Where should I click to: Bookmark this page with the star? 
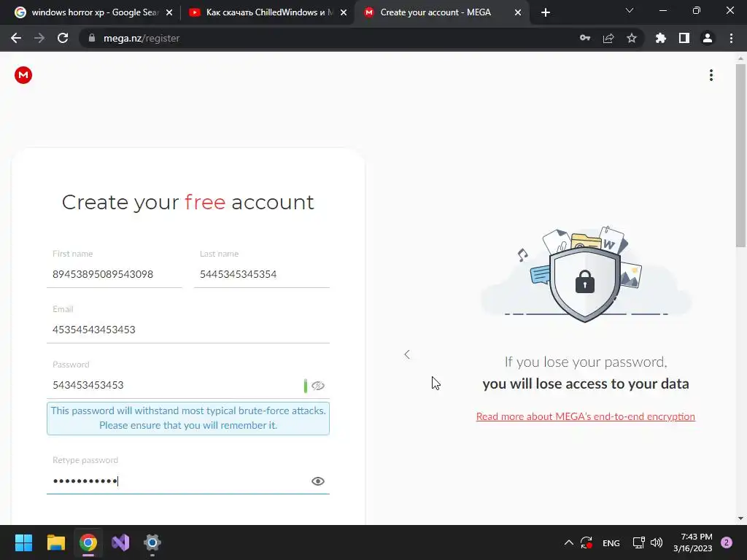point(632,38)
